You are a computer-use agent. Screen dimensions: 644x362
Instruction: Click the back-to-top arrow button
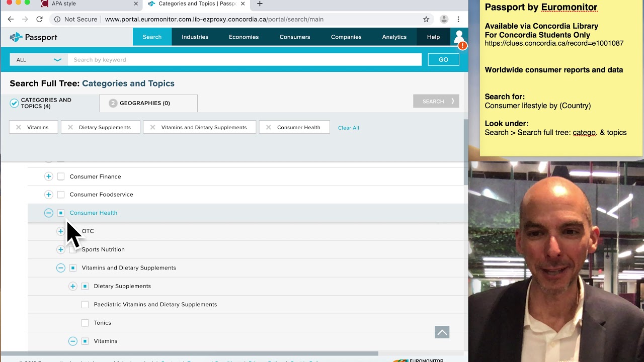(x=442, y=332)
